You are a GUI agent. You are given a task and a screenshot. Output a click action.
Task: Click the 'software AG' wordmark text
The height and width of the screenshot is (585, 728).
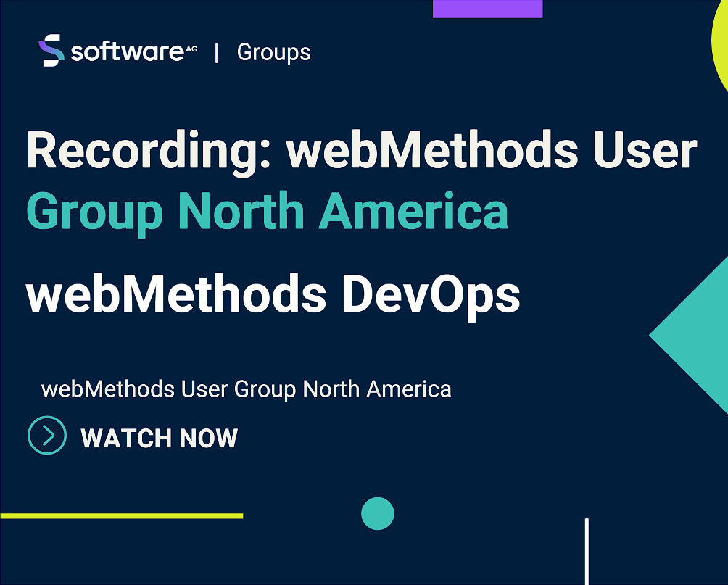[134, 52]
